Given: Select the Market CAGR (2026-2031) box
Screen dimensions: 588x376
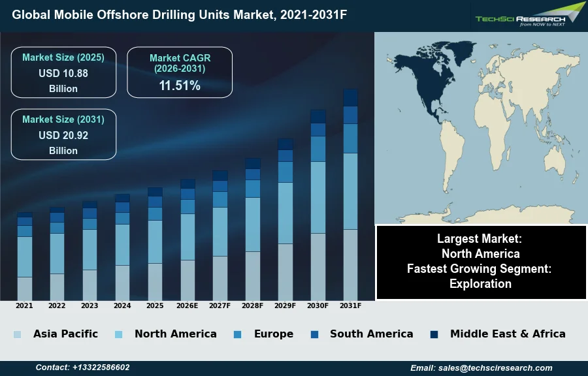Looking at the screenshot, I should click(x=180, y=72).
